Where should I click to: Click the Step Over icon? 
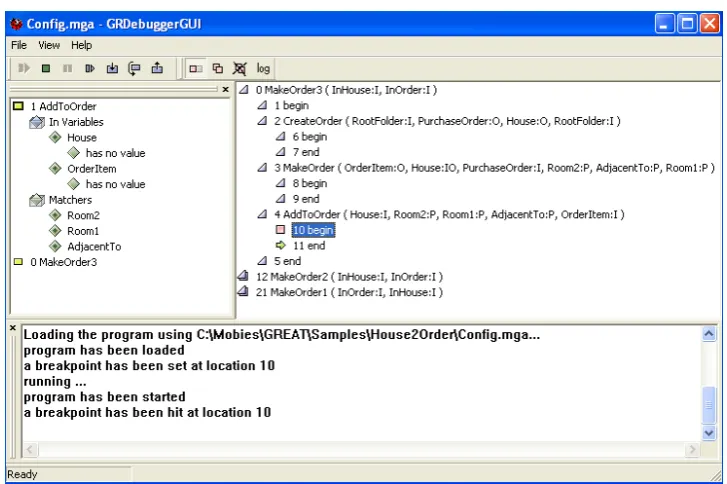click(134, 69)
